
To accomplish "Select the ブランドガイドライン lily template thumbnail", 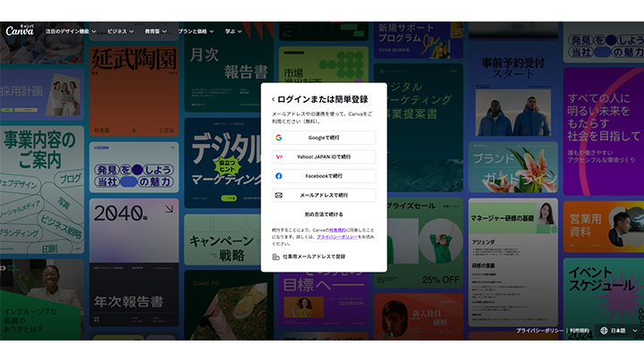I will [513, 167].
